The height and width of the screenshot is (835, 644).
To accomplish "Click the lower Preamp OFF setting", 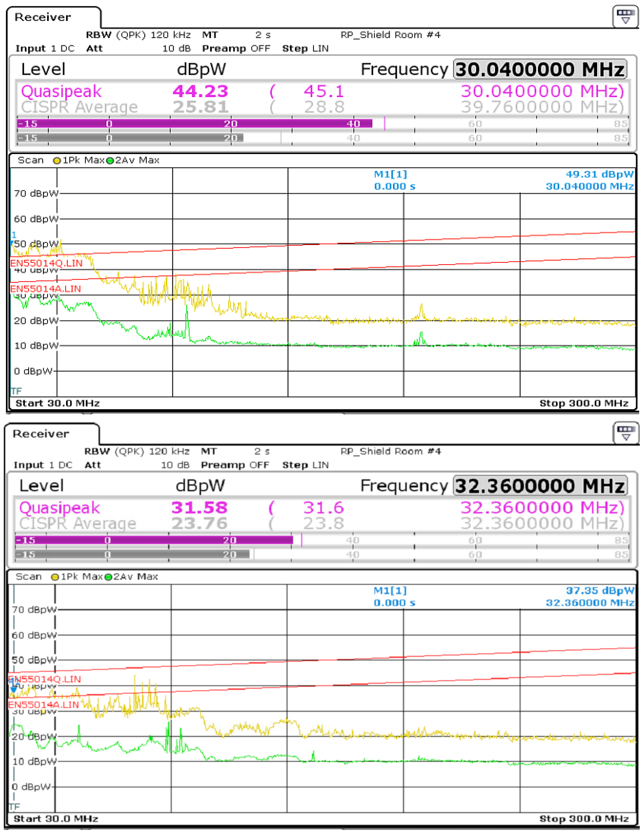I will [235, 465].
